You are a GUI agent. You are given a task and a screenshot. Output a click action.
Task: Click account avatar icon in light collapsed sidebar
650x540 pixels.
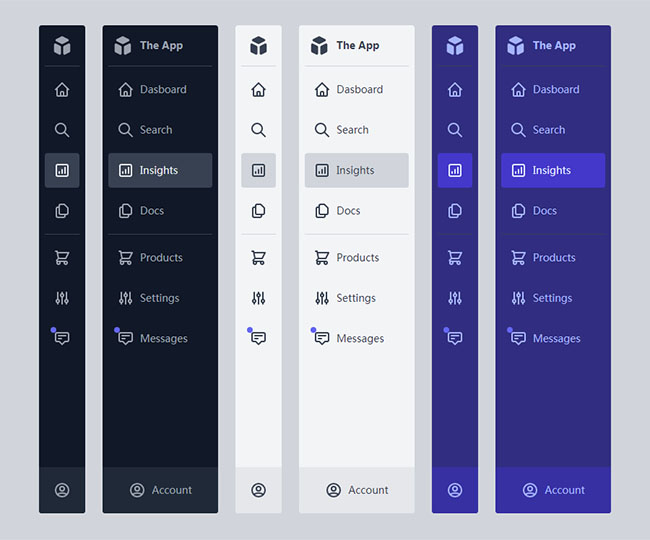coord(258,490)
